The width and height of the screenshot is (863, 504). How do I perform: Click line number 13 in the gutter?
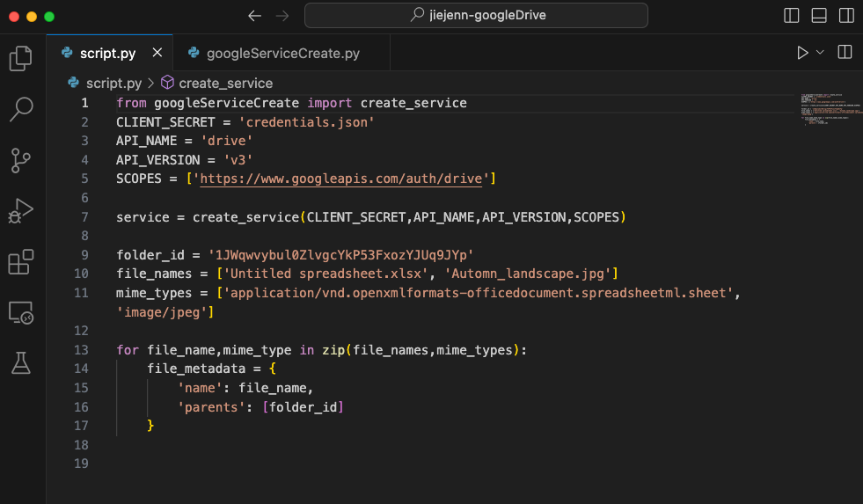pos(81,350)
